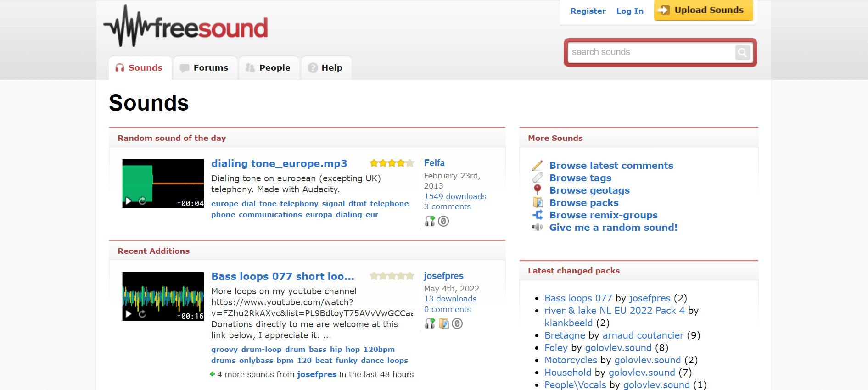This screenshot has width=868, height=390.
Task: Click the telephony tag
Action: tap(299, 204)
